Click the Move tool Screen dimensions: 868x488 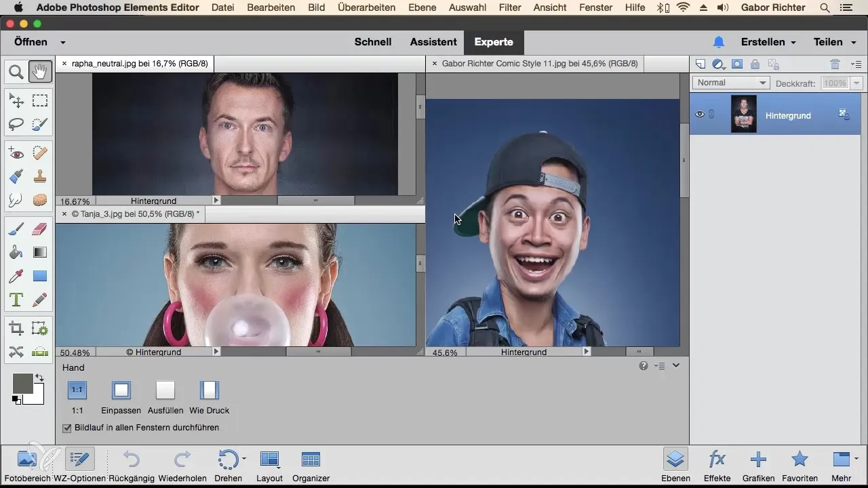pyautogui.click(x=16, y=101)
